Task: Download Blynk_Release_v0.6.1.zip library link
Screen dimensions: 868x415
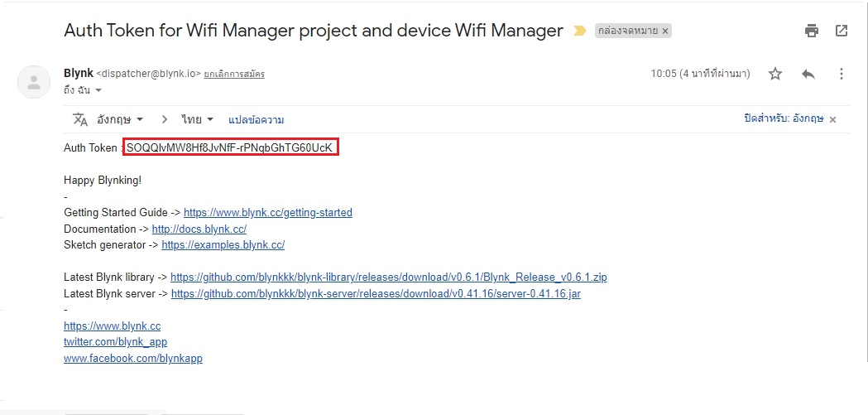Action: (x=389, y=277)
